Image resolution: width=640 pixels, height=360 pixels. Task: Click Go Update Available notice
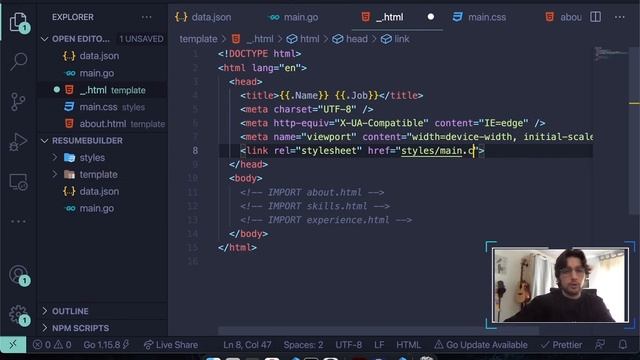(481, 345)
